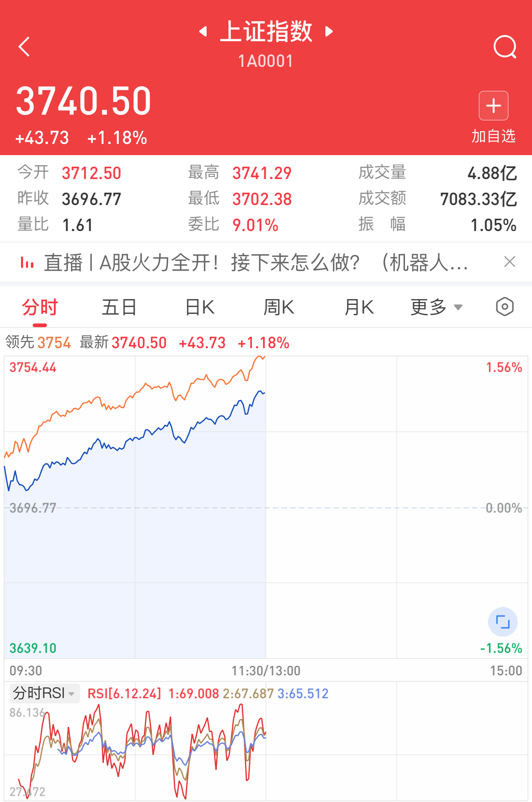Select the 分时 tab

click(x=40, y=307)
